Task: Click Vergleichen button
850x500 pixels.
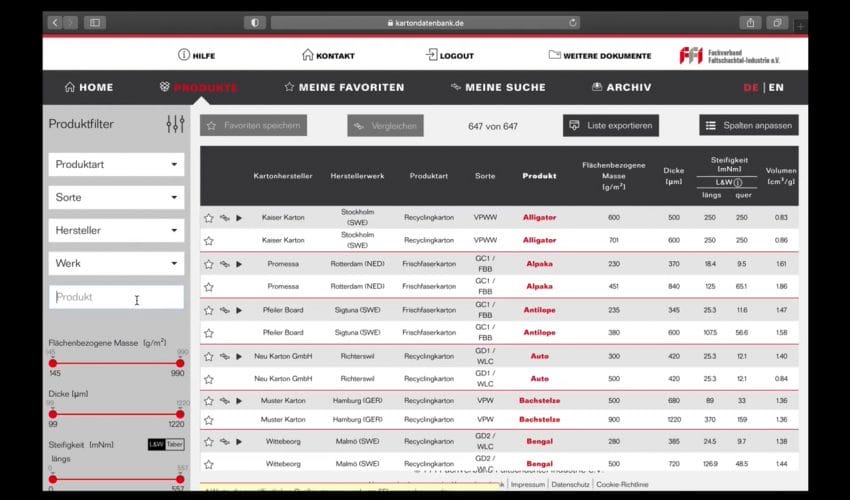Action: click(x=385, y=126)
